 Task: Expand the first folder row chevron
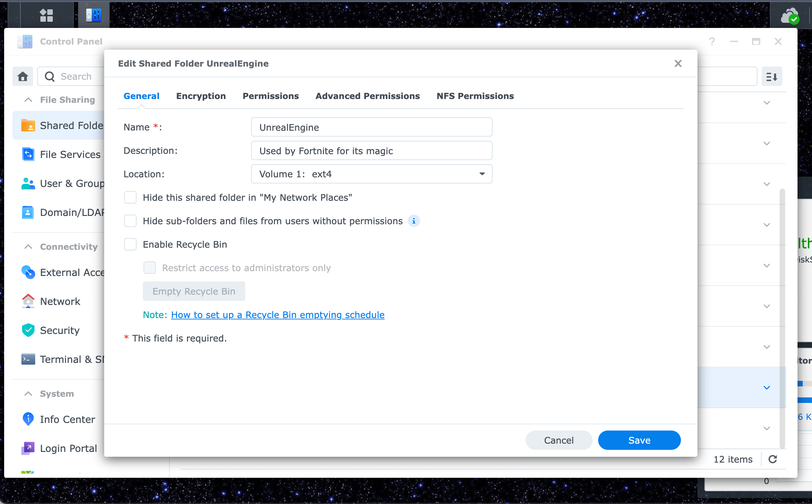pyautogui.click(x=766, y=102)
